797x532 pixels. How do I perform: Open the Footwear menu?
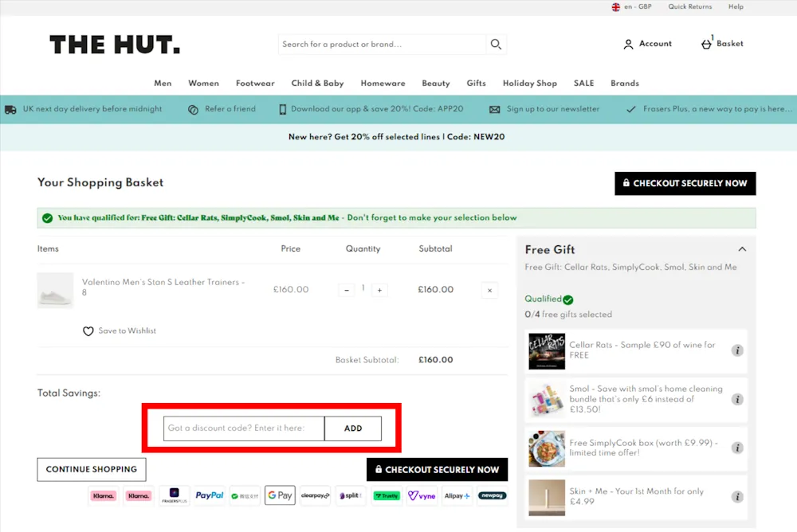pos(255,84)
